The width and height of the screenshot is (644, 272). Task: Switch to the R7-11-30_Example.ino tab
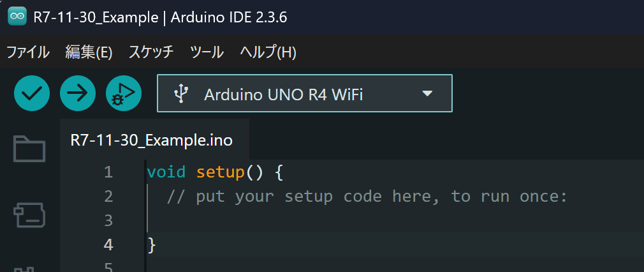point(152,140)
